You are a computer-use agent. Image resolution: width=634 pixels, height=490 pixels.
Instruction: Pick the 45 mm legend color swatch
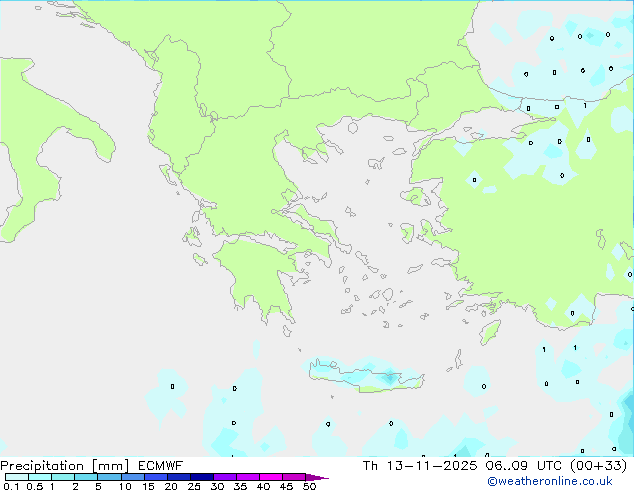point(294,477)
